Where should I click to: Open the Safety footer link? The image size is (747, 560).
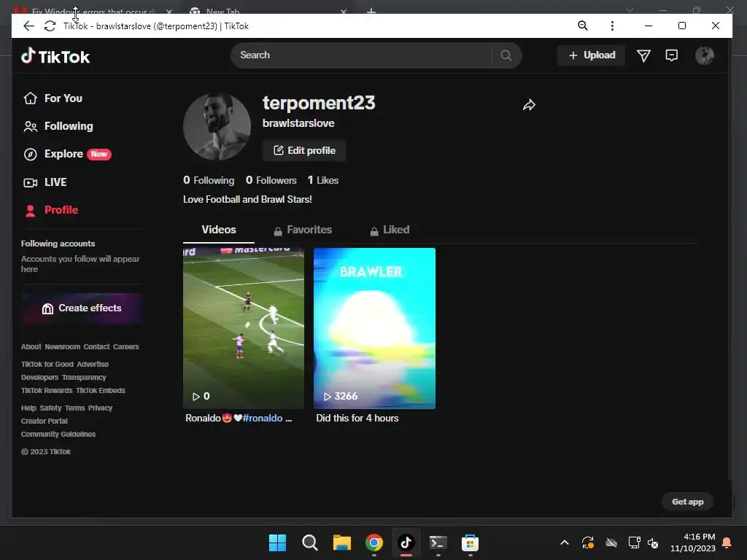click(50, 408)
